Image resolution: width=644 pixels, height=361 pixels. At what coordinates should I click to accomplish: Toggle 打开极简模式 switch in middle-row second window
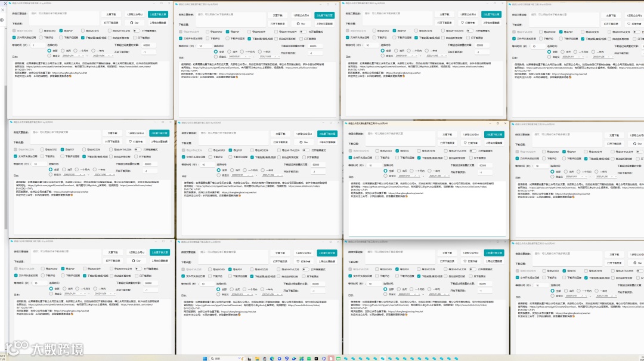coord(306,150)
